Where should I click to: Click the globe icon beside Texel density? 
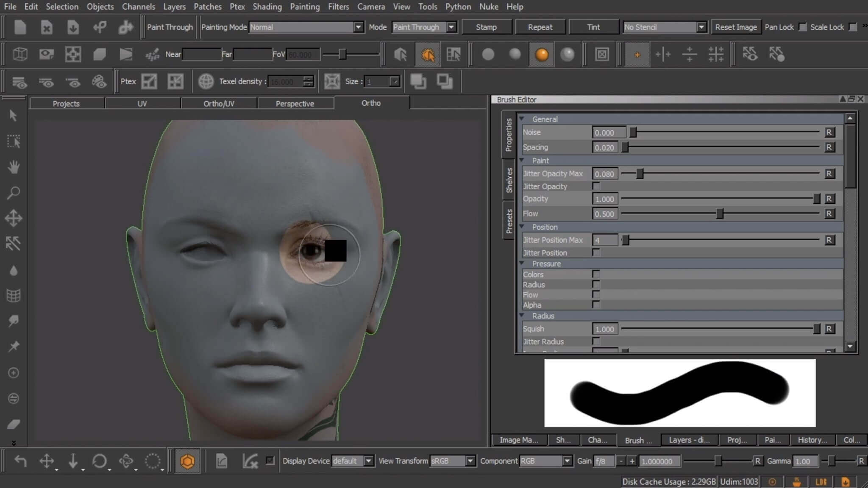(x=206, y=81)
